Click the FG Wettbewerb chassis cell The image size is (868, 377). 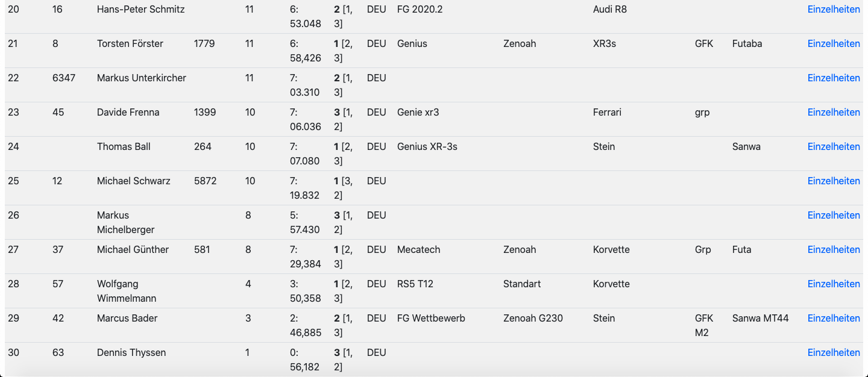click(431, 319)
